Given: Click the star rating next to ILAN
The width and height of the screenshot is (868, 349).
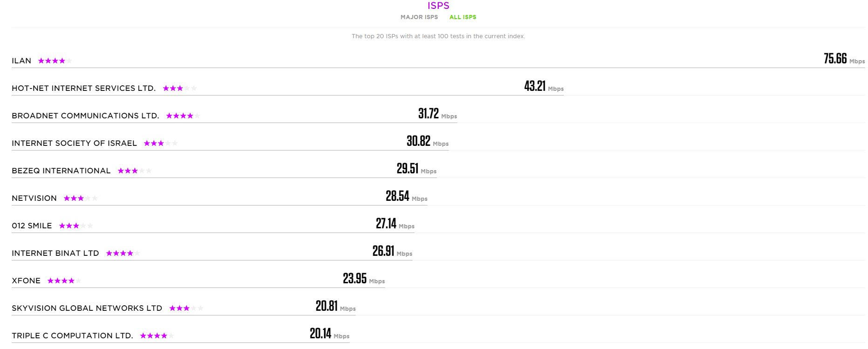Looking at the screenshot, I should [55, 61].
